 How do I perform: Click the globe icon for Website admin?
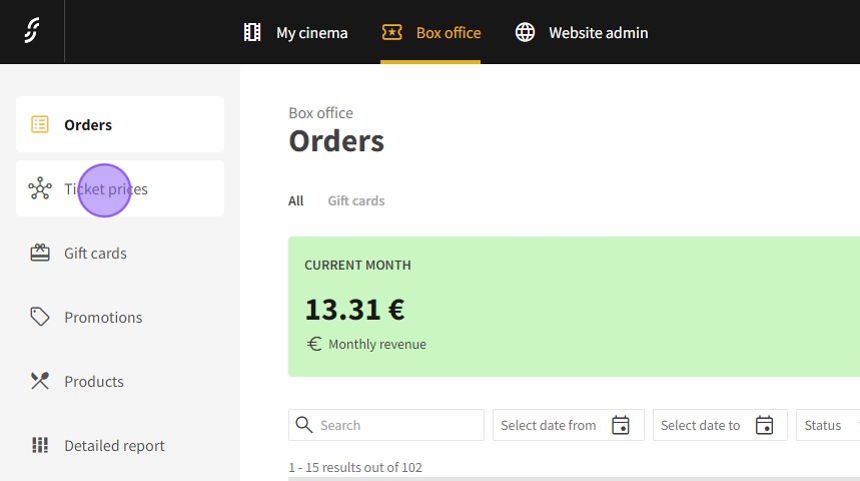coord(525,33)
